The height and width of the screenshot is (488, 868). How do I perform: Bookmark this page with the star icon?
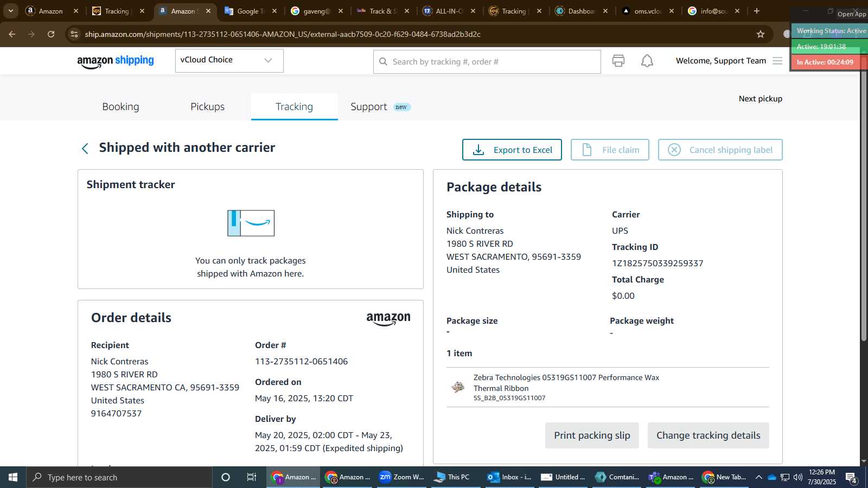tap(761, 34)
